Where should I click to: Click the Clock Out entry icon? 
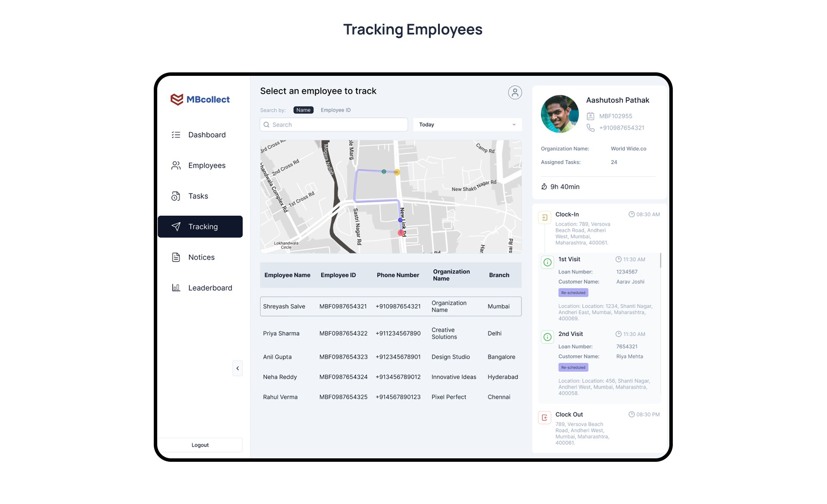pyautogui.click(x=544, y=417)
